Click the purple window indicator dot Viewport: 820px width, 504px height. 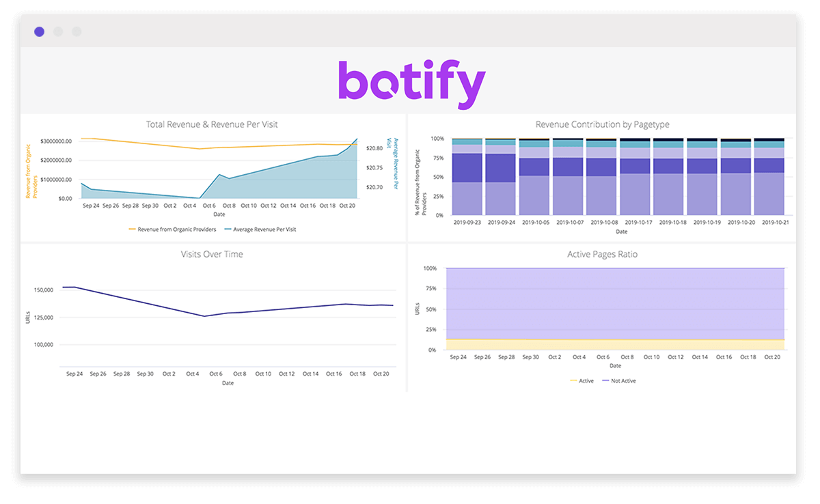pos(39,31)
